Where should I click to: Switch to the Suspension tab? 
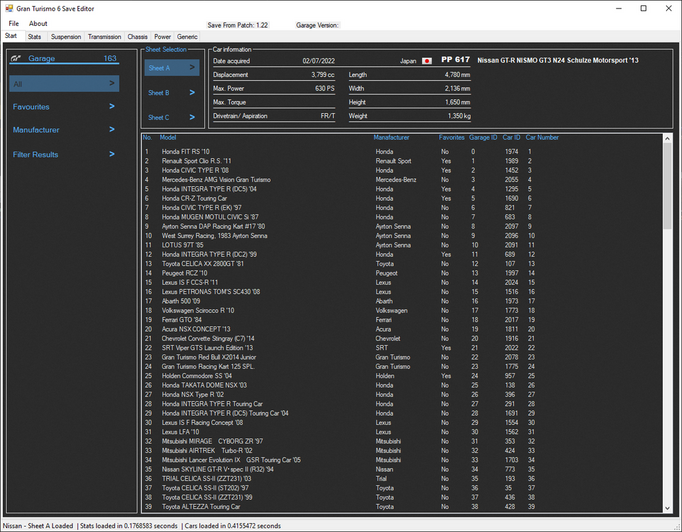(x=66, y=37)
